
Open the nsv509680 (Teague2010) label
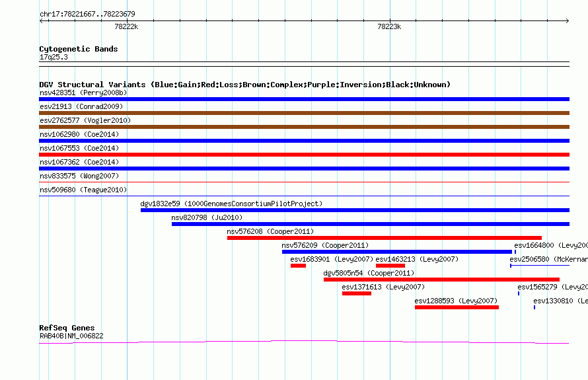pyautogui.click(x=83, y=190)
